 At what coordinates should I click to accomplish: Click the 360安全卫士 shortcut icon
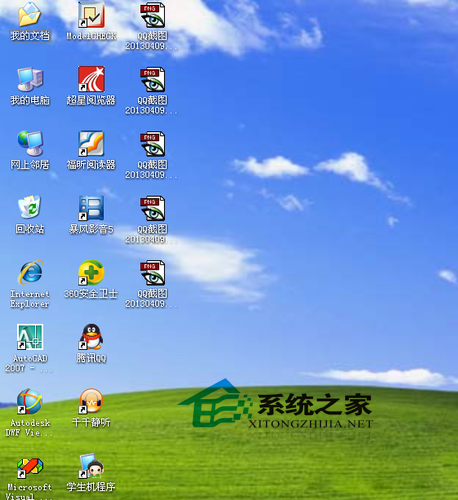pyautogui.click(x=91, y=272)
